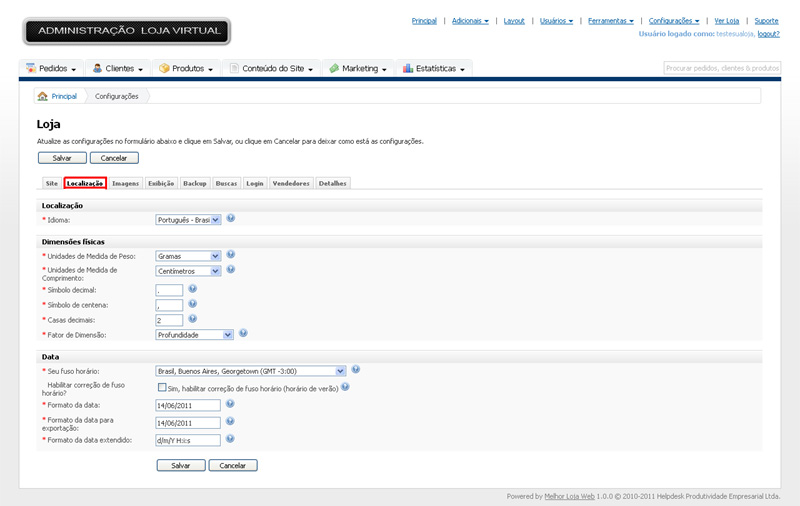Open the Fator de Dimensão dropdown
800x506 pixels.
click(x=194, y=335)
